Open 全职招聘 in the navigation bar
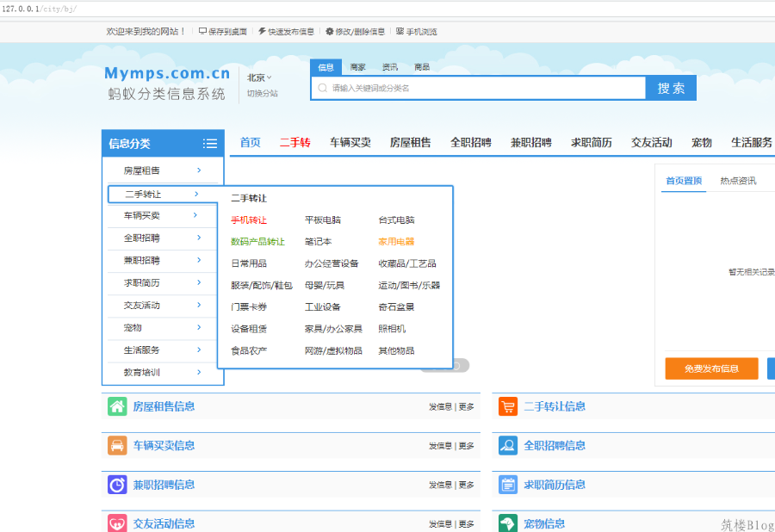This screenshot has height=532, width=775. coord(470,143)
